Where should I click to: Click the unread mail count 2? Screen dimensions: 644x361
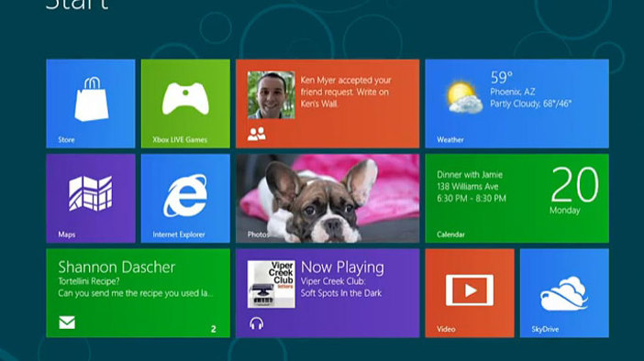click(x=214, y=330)
